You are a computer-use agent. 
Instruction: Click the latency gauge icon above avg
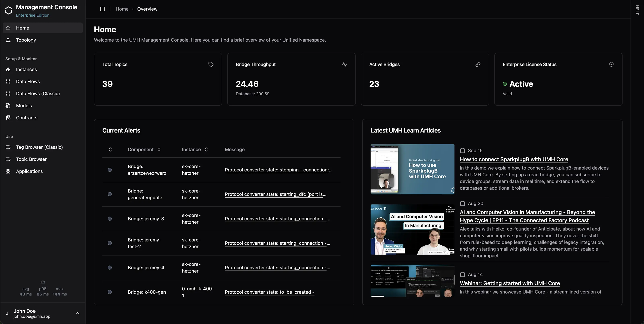click(43, 282)
